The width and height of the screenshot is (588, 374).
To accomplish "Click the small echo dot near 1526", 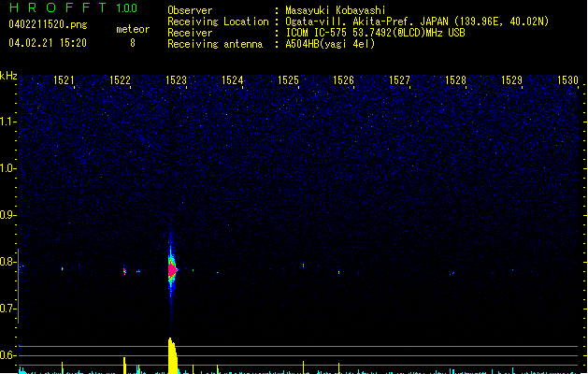I will tap(338, 272).
